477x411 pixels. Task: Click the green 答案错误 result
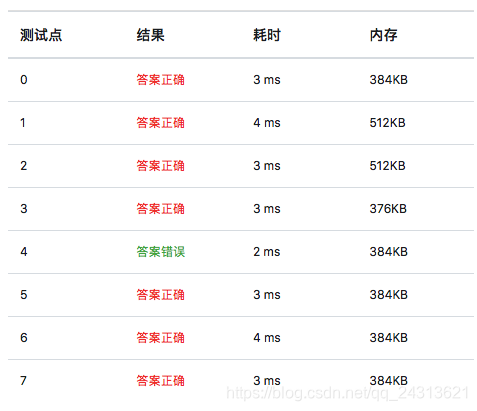click(160, 252)
